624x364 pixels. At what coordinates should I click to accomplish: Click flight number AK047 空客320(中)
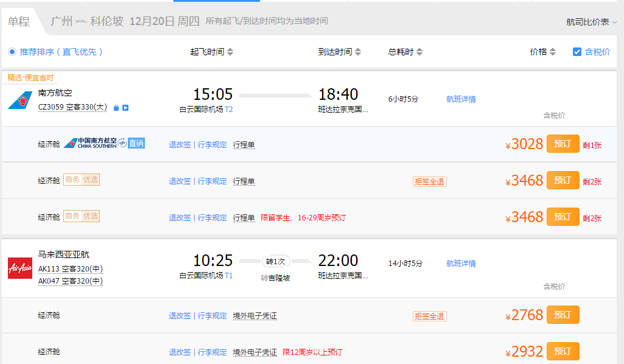coord(71,281)
